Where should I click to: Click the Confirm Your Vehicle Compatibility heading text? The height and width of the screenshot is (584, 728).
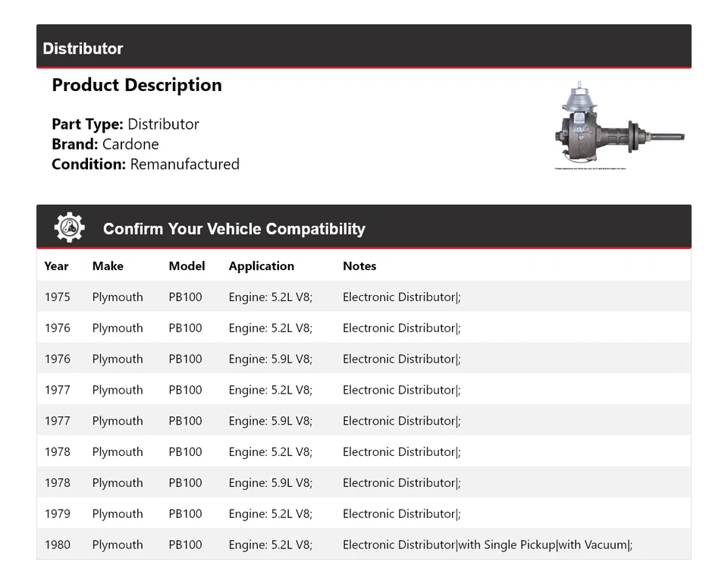234,229
